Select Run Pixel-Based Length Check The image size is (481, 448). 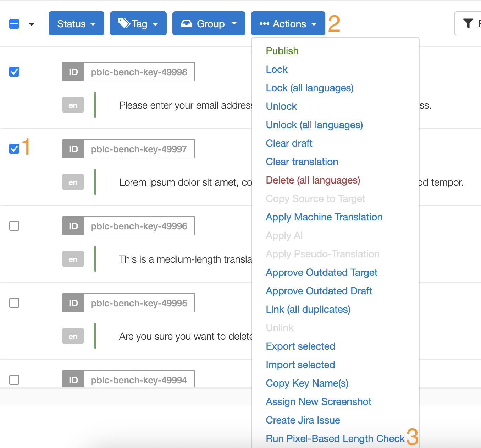335,438
